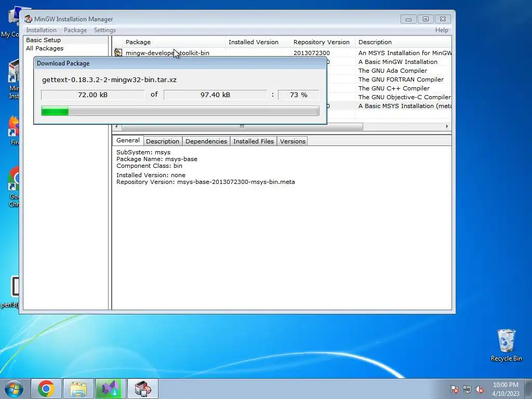
Task: Select the MinGW installer taskbar icon
Action: click(143, 389)
